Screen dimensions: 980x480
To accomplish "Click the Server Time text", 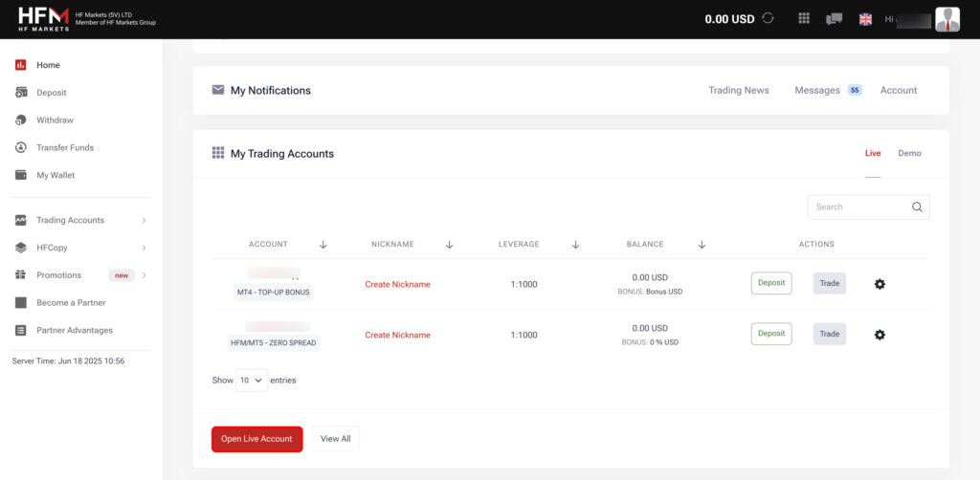I will (68, 360).
